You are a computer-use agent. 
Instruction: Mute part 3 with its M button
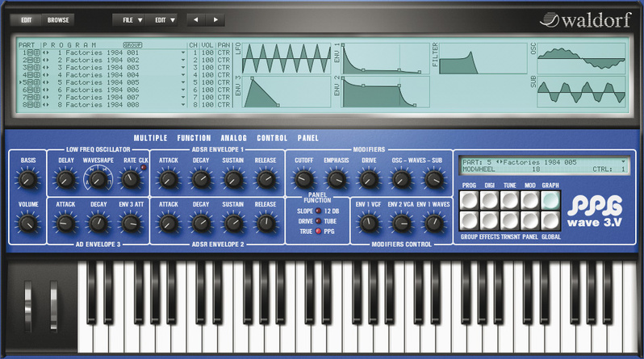(x=31, y=68)
